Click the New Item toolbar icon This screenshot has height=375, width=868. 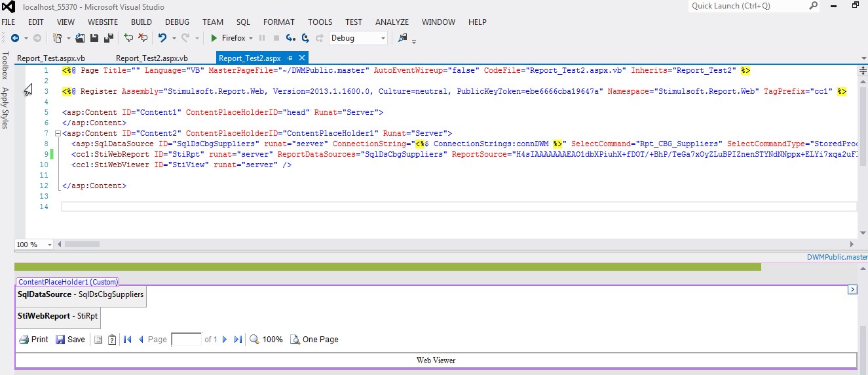58,38
